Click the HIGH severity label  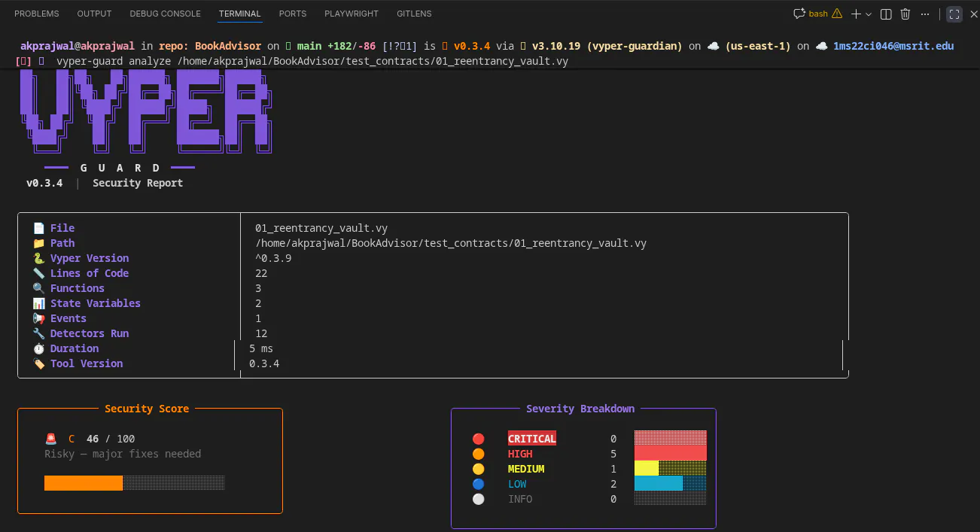[x=520, y=454]
